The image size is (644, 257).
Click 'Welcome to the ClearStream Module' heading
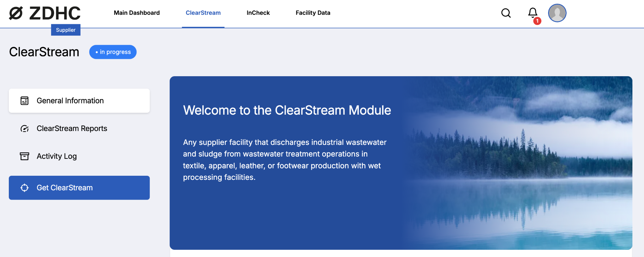click(287, 110)
